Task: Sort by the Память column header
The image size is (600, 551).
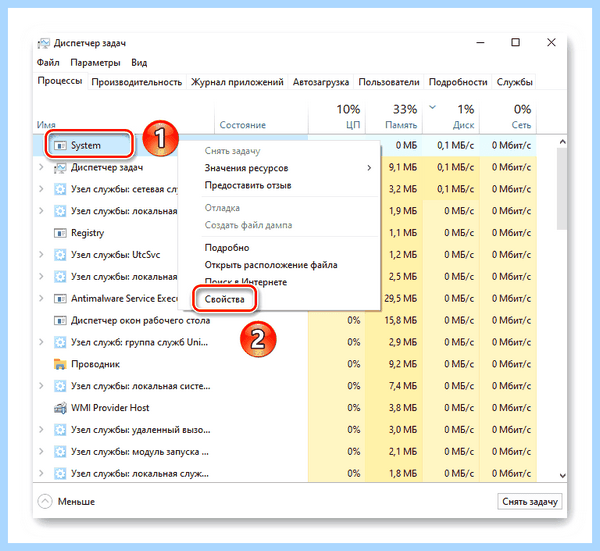Action: (x=394, y=117)
